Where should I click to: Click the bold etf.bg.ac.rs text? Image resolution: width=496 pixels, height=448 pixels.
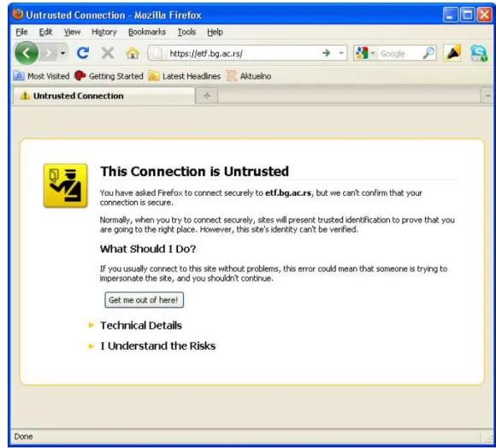coord(288,193)
